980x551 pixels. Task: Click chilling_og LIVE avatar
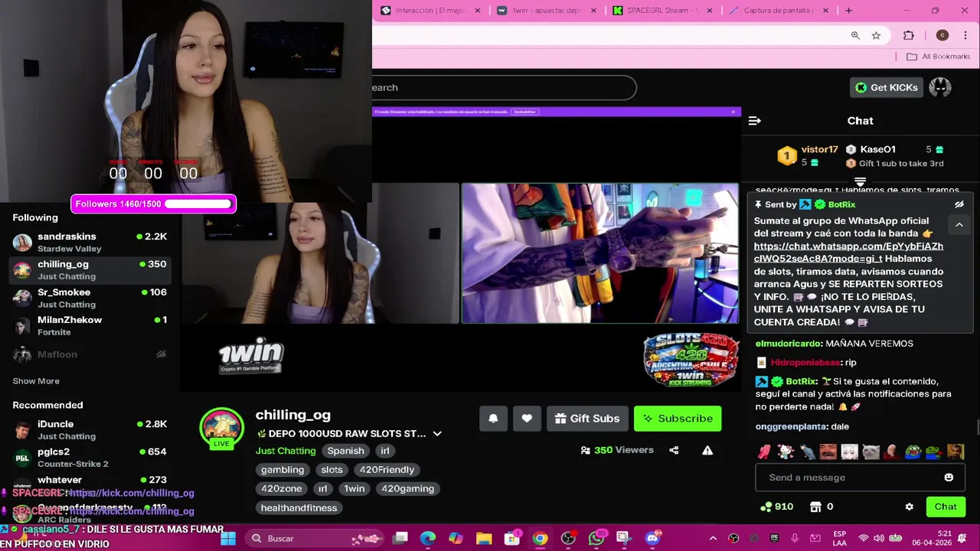coord(221,429)
